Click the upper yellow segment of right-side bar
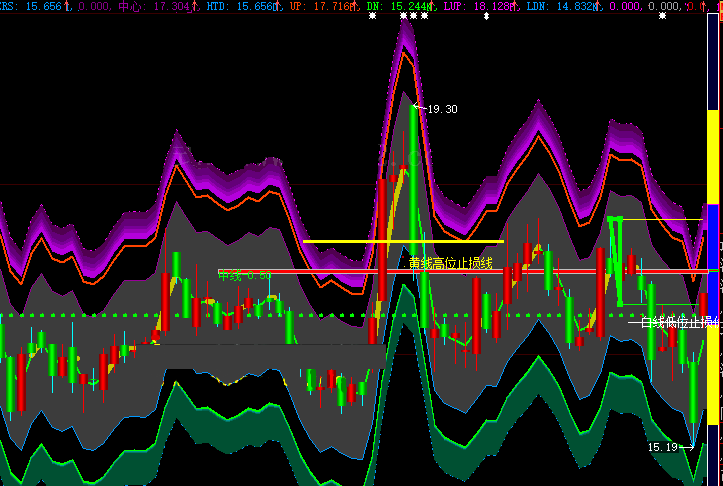 pos(713,157)
